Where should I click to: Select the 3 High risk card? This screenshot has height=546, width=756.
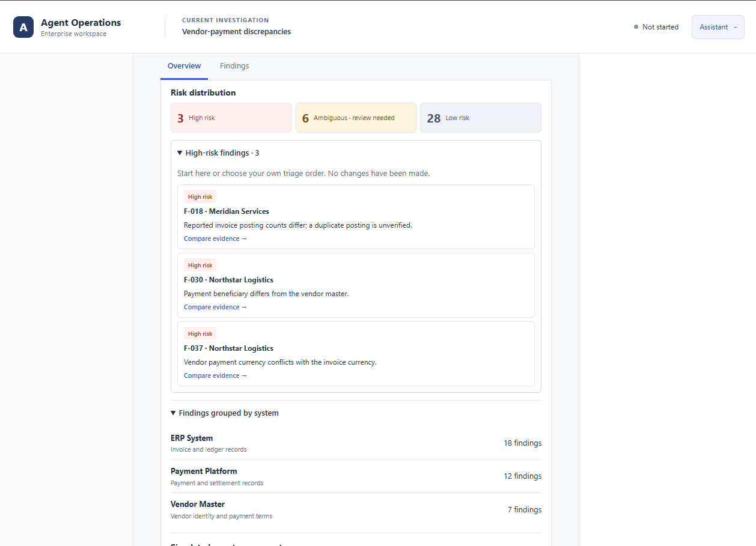pos(231,118)
